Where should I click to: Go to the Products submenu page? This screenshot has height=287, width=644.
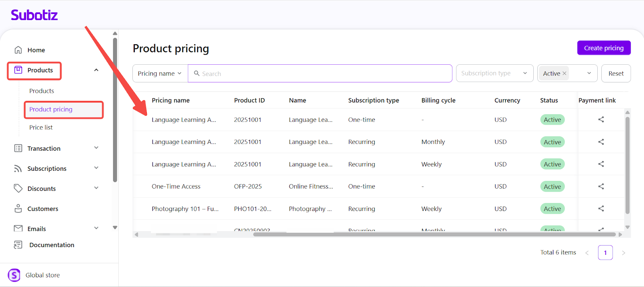click(41, 91)
